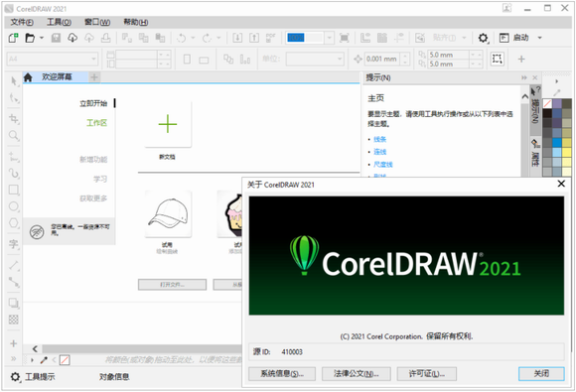Select the Zoom magnifier tool
This screenshot has width=576, height=392.
14,135
